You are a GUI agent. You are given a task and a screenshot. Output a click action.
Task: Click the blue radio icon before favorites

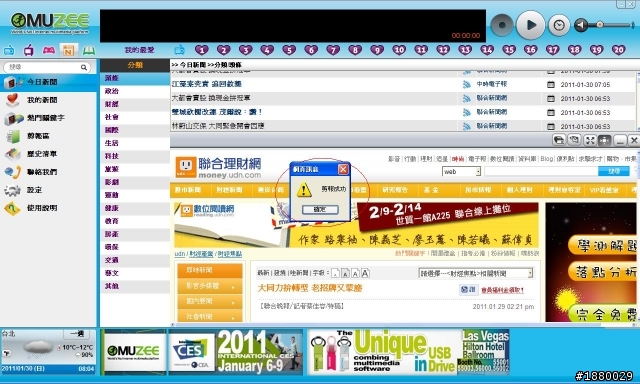click(x=179, y=50)
